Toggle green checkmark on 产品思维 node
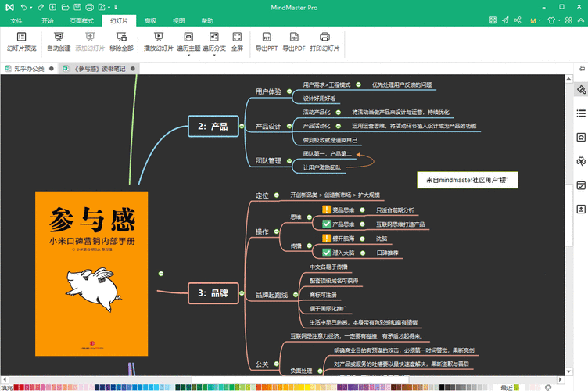 coord(327,224)
